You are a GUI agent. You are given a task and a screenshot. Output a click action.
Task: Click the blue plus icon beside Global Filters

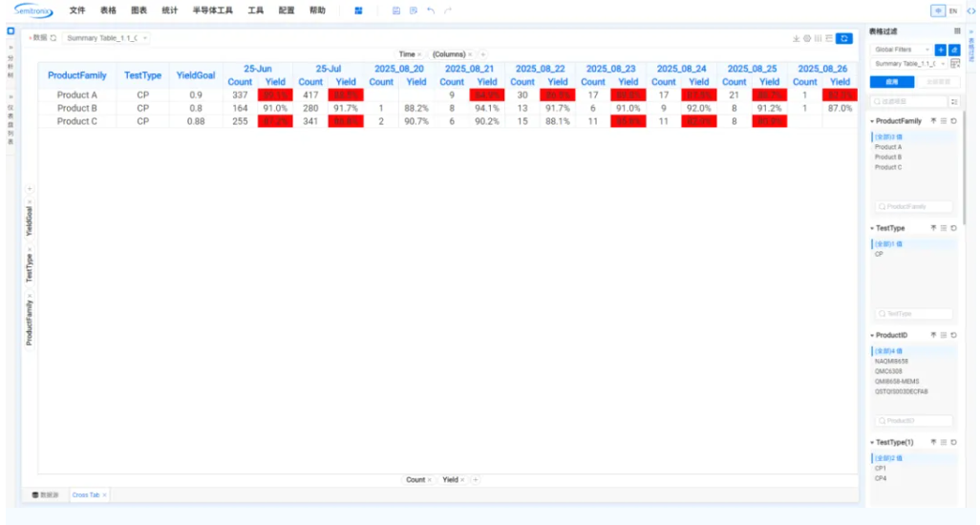pyautogui.click(x=941, y=50)
